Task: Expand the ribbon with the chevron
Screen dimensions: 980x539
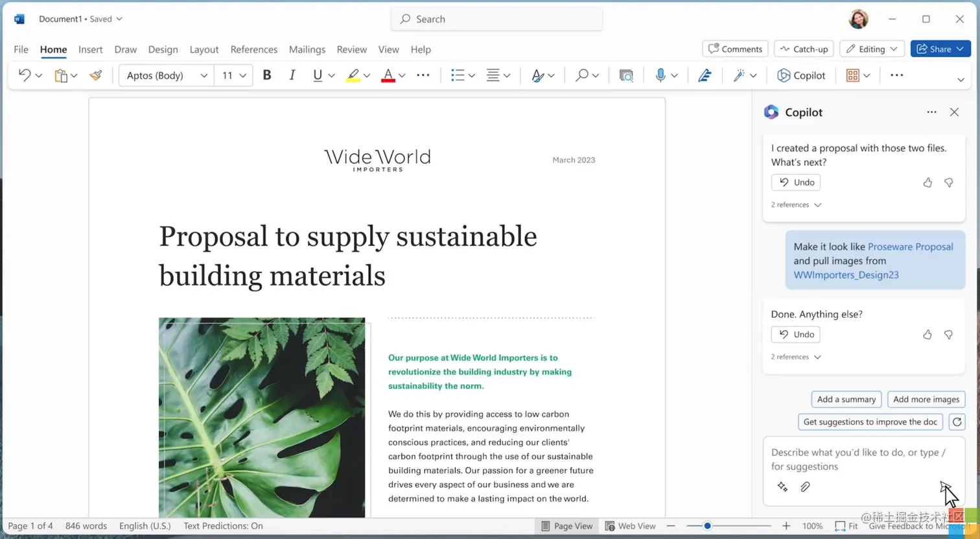Action: [961, 80]
